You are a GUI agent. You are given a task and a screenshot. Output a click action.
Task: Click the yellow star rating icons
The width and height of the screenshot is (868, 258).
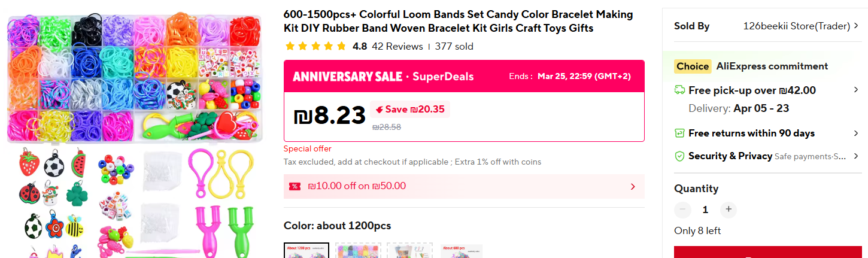(315, 46)
